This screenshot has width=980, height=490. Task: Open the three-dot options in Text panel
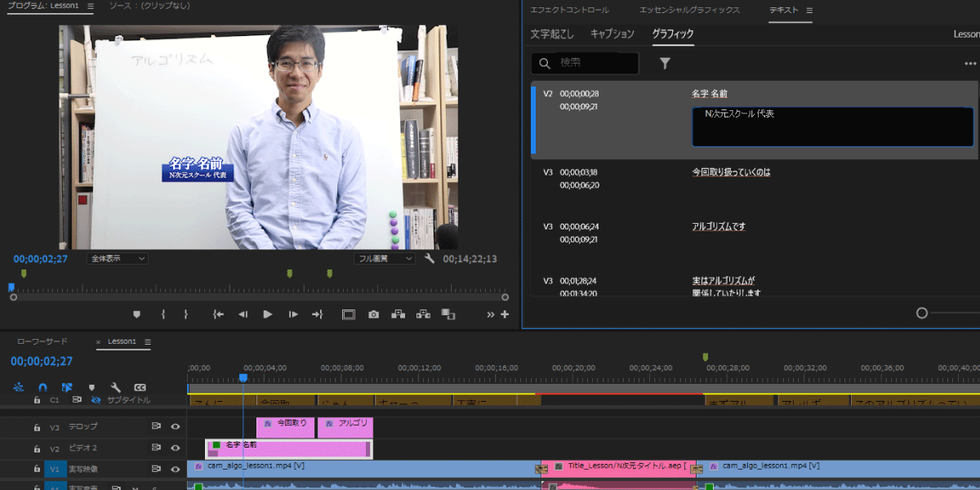click(x=970, y=63)
